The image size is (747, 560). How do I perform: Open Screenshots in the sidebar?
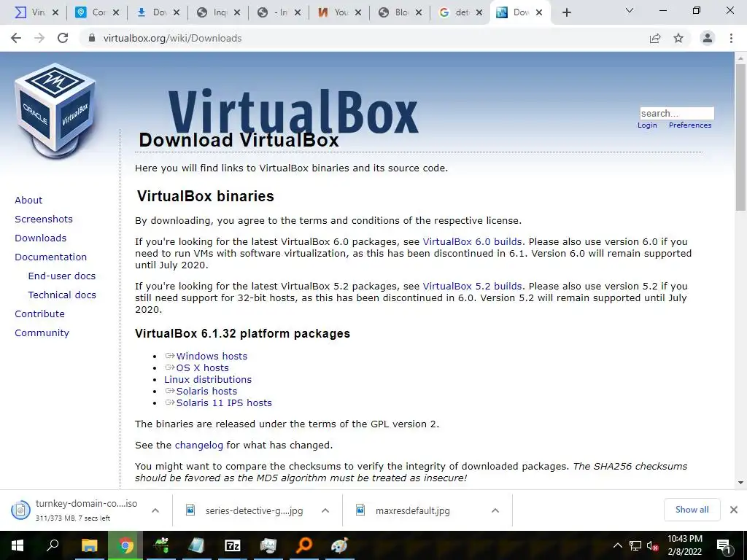[44, 219]
